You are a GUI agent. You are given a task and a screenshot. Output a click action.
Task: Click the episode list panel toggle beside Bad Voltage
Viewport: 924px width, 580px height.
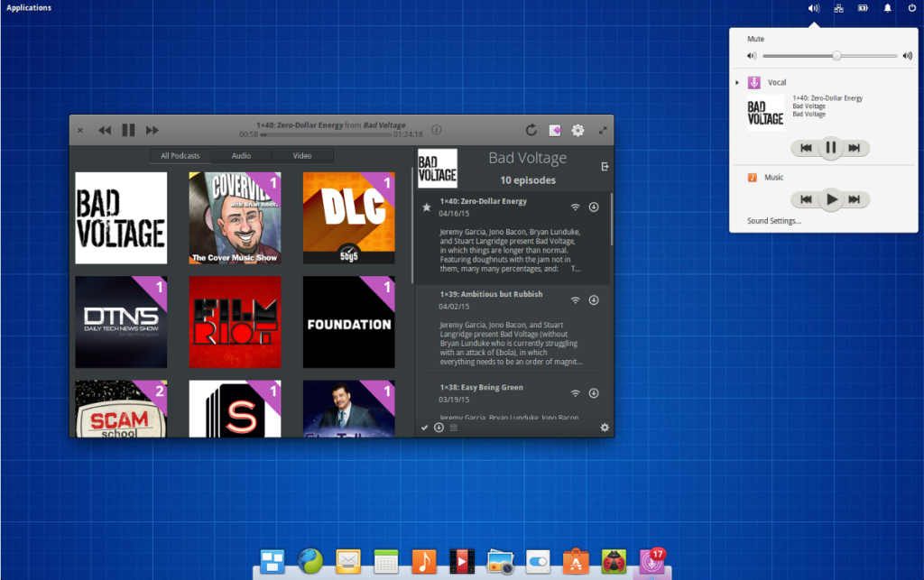pyautogui.click(x=604, y=166)
